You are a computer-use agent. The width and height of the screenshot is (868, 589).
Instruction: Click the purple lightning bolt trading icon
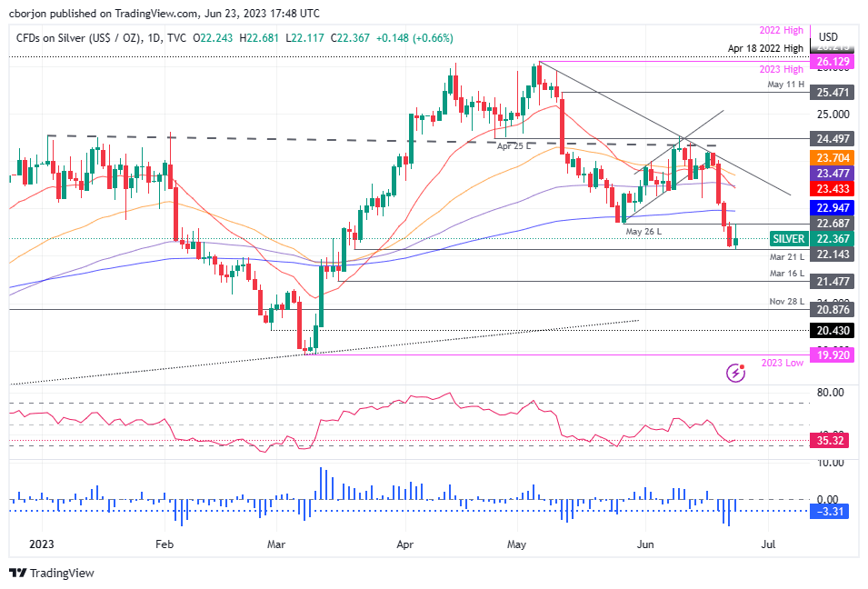(x=736, y=372)
